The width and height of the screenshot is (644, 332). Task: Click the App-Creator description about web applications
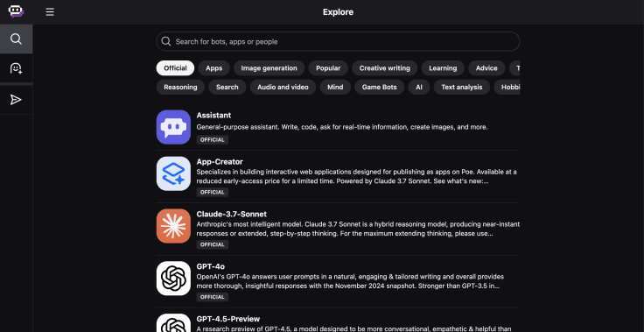click(x=356, y=176)
